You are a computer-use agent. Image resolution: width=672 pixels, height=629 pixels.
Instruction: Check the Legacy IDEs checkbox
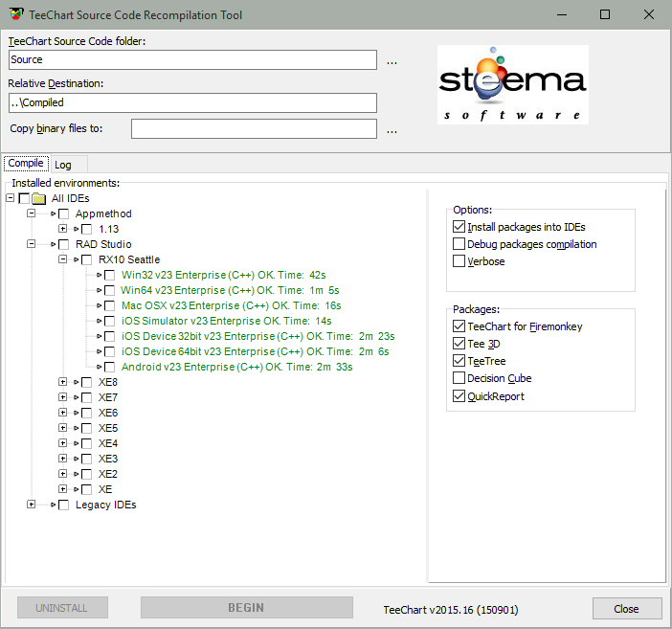click(63, 505)
